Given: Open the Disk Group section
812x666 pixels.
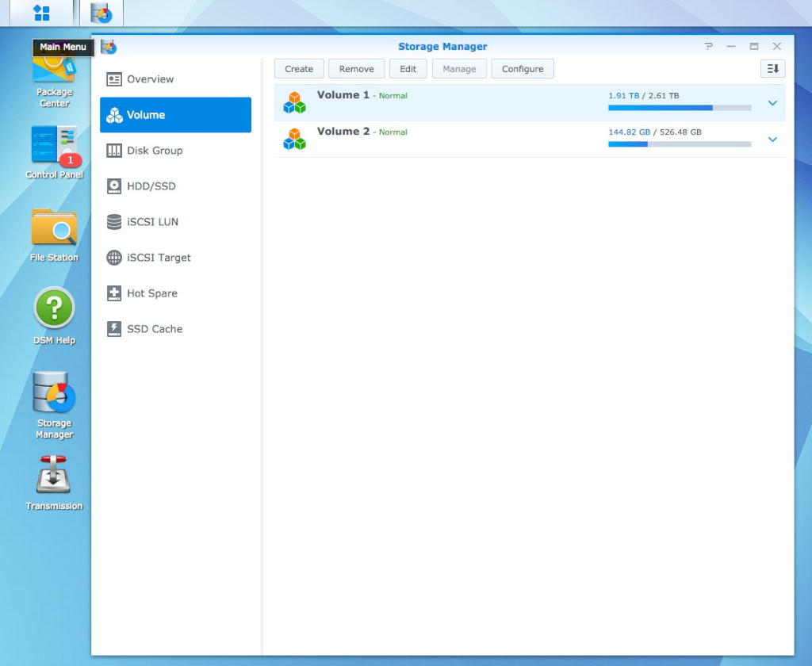Looking at the screenshot, I should [175, 151].
